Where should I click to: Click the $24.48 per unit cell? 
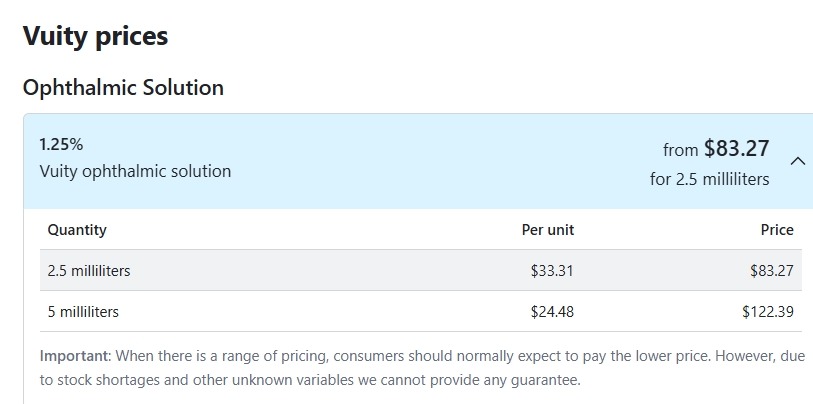click(552, 312)
